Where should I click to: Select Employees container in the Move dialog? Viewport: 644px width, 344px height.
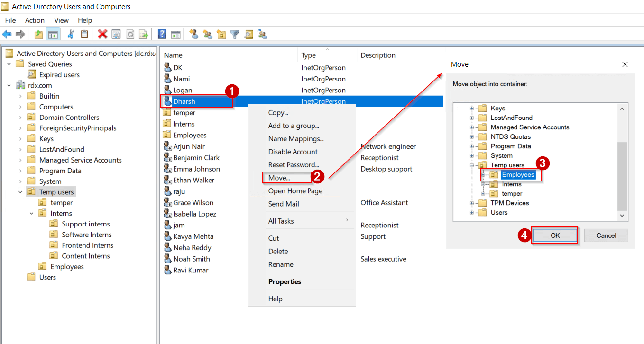pyautogui.click(x=517, y=174)
